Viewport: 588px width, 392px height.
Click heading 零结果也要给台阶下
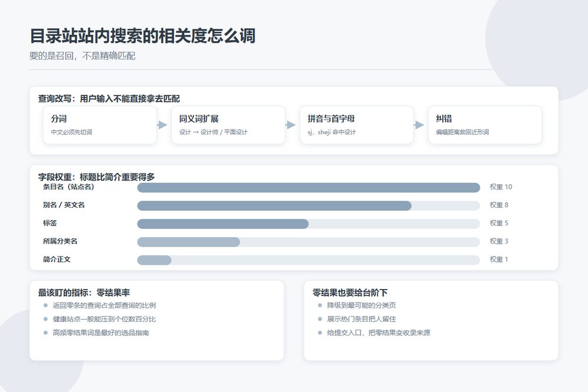350,293
